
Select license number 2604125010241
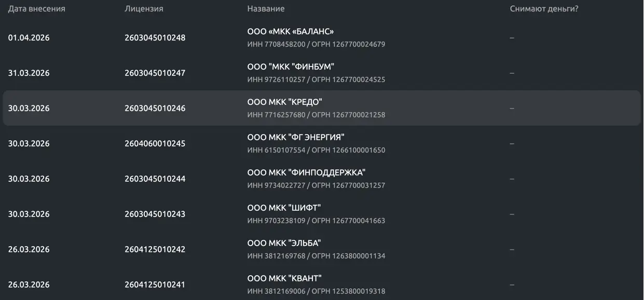[155, 285]
